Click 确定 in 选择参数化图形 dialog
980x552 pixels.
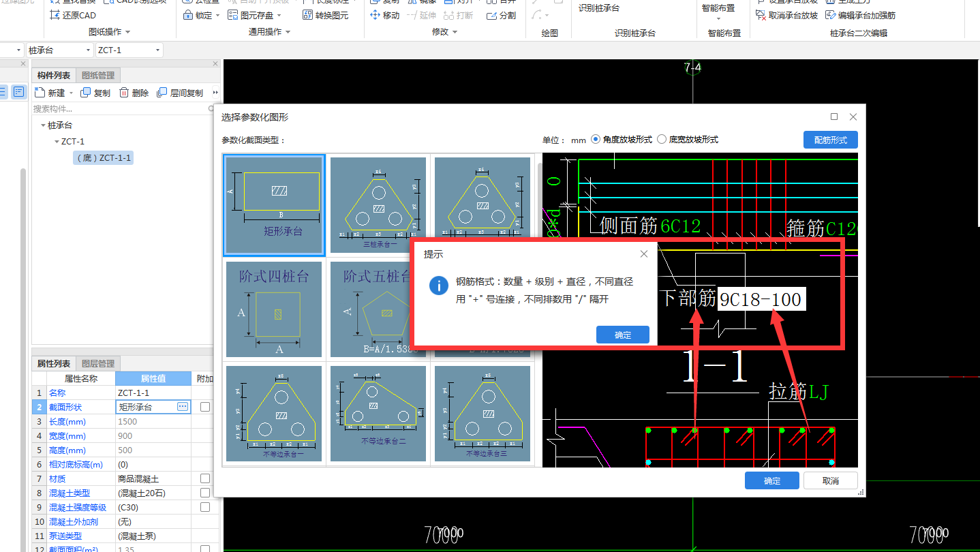point(772,480)
